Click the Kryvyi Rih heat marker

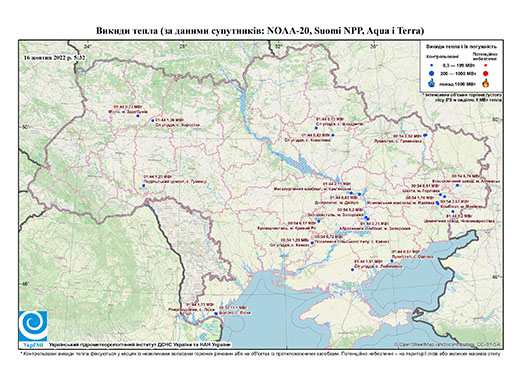[x=319, y=221]
